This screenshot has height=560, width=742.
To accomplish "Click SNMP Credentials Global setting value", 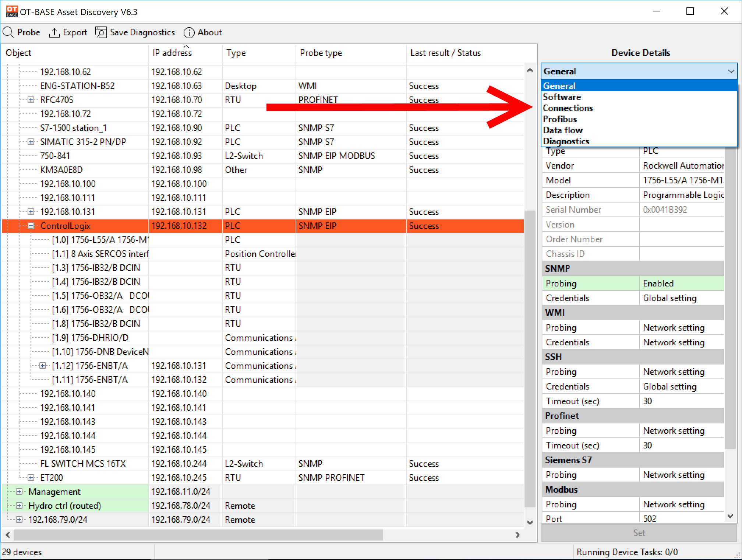I will 682,298.
